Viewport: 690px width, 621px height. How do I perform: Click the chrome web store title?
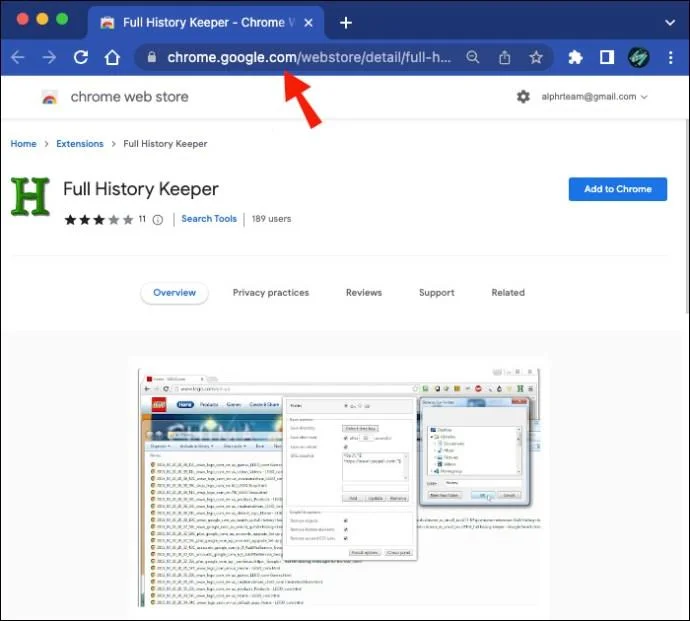[x=129, y=97]
